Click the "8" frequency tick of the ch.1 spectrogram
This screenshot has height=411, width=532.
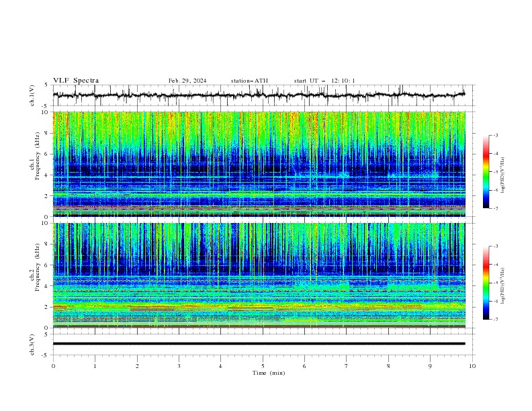pos(47,133)
